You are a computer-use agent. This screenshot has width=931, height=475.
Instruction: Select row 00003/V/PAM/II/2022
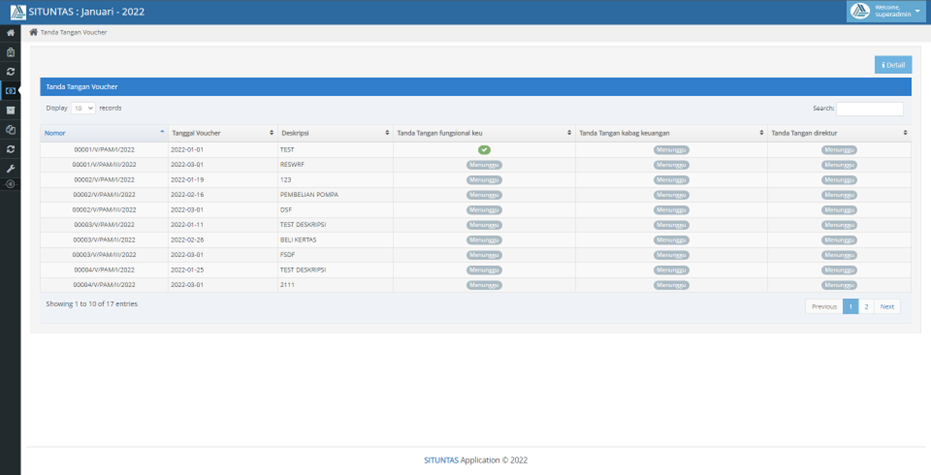point(476,240)
